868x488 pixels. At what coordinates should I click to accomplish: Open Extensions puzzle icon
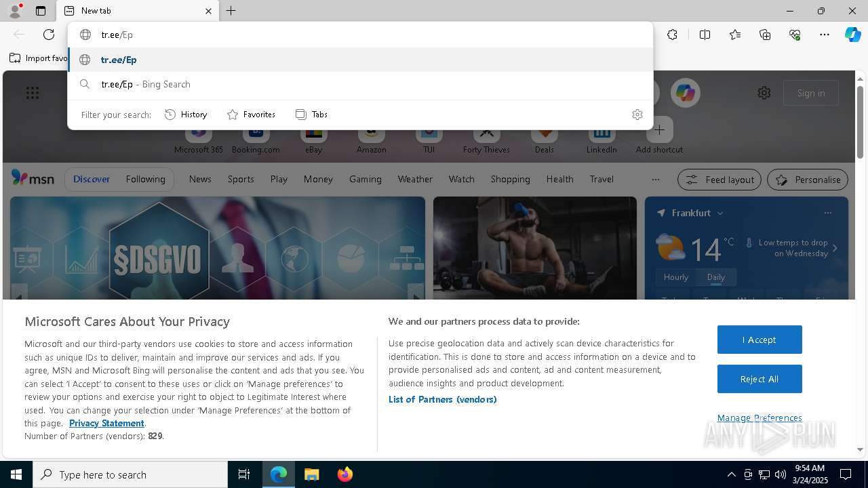[x=672, y=35]
